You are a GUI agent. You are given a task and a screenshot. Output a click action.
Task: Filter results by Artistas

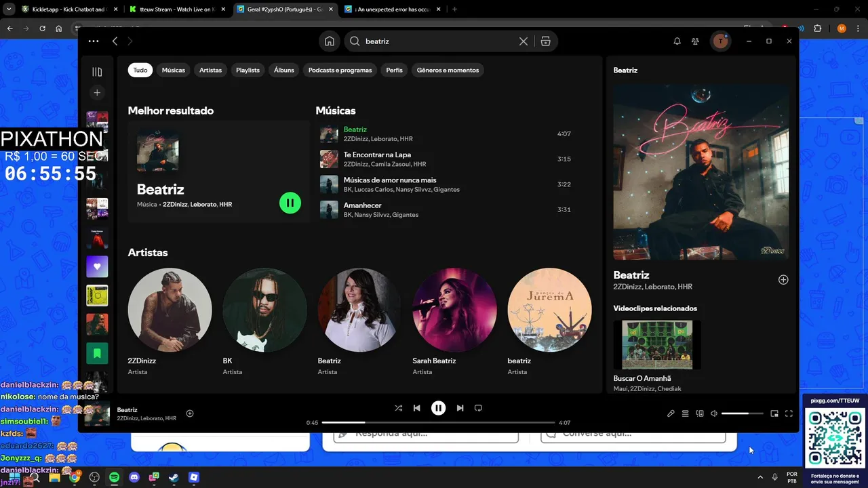pos(210,70)
